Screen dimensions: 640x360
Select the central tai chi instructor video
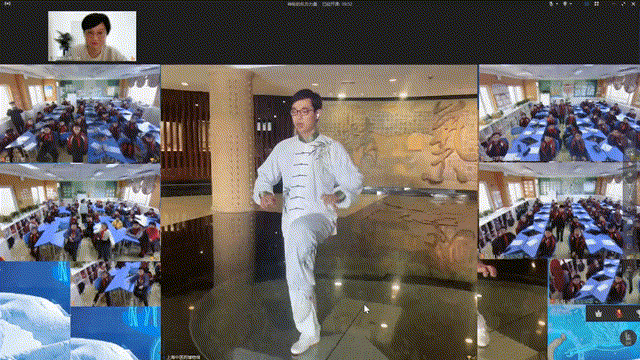point(319,212)
